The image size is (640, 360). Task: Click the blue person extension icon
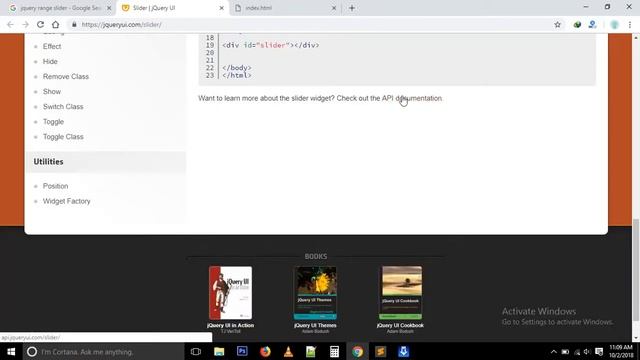coord(592,24)
